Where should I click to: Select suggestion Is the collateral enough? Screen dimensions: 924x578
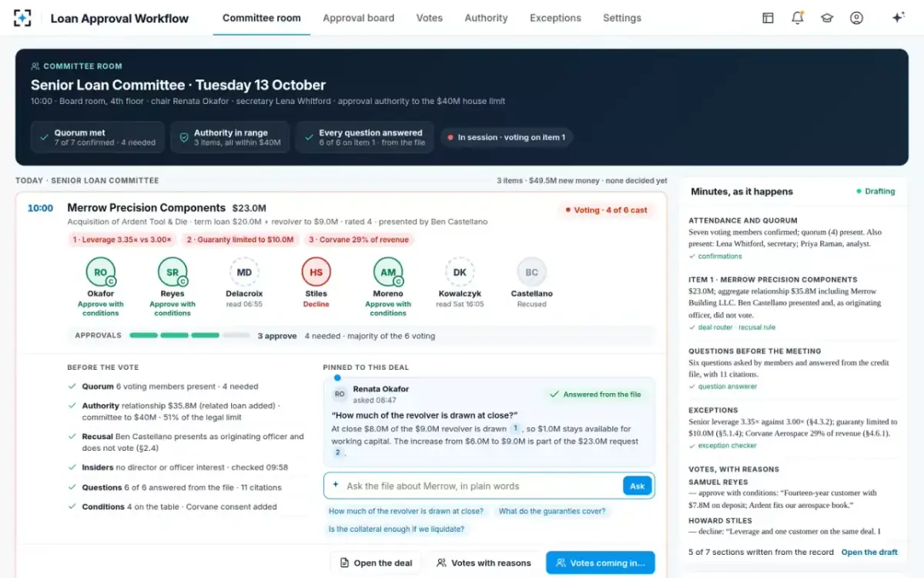point(396,529)
